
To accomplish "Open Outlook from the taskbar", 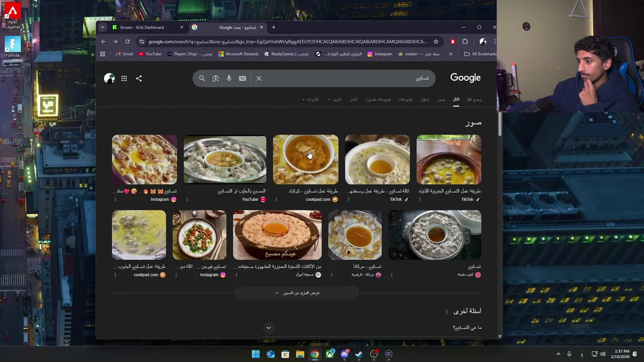I will click(271, 354).
